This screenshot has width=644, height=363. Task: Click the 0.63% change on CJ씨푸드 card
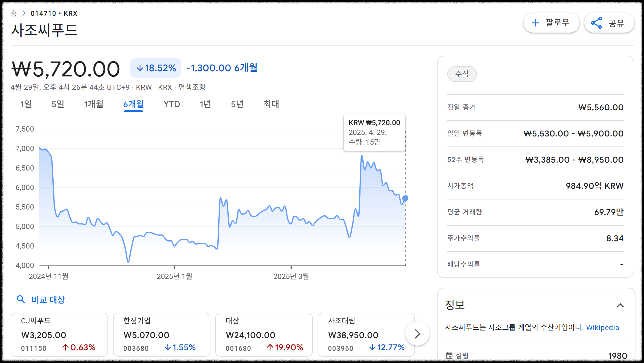79,347
